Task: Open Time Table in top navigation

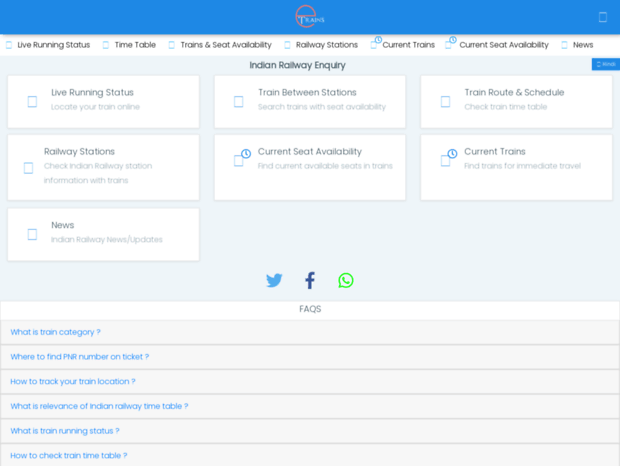Action: [x=135, y=45]
